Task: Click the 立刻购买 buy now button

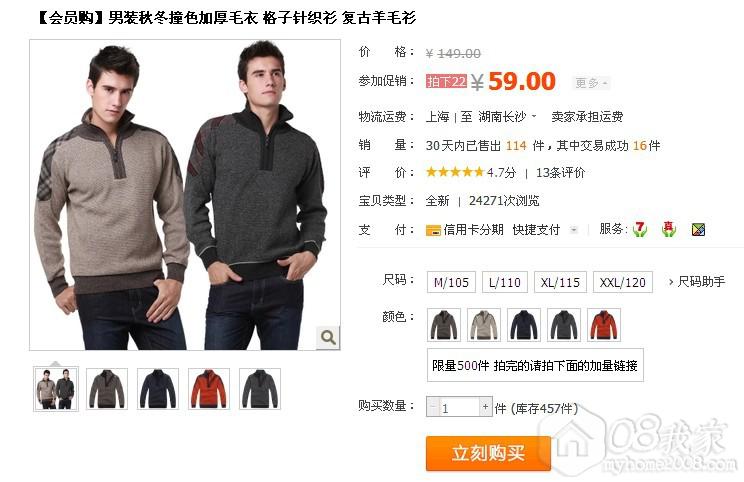Action: pos(488,454)
